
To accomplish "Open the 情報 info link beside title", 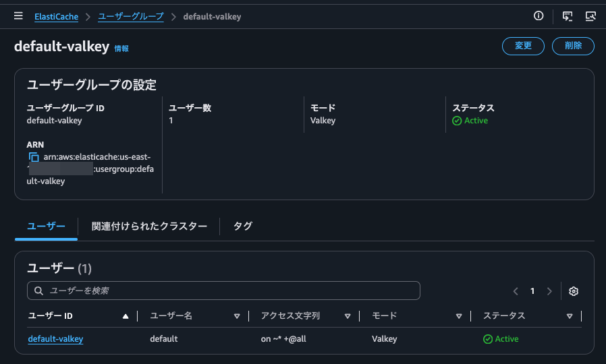I will [121, 49].
